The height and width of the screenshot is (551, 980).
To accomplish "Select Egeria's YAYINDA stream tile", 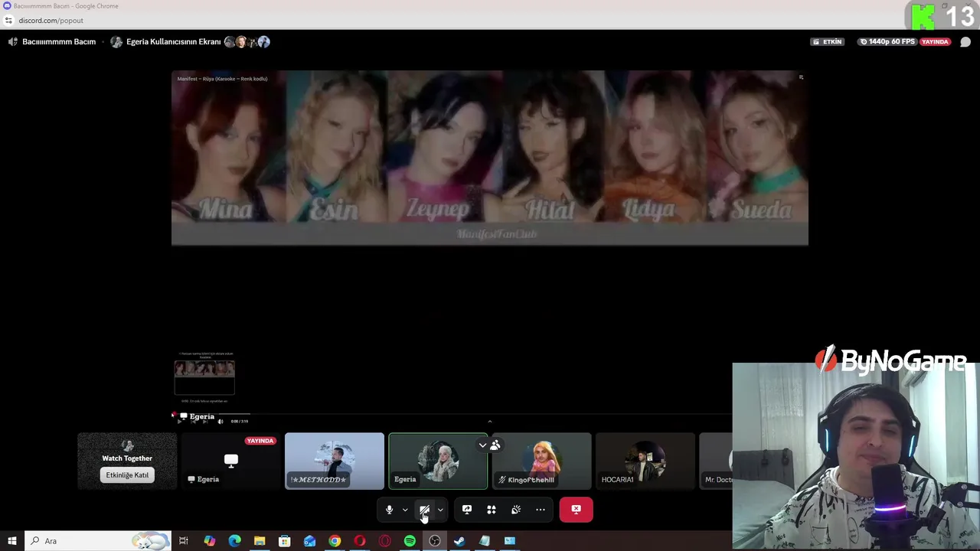I will (231, 461).
